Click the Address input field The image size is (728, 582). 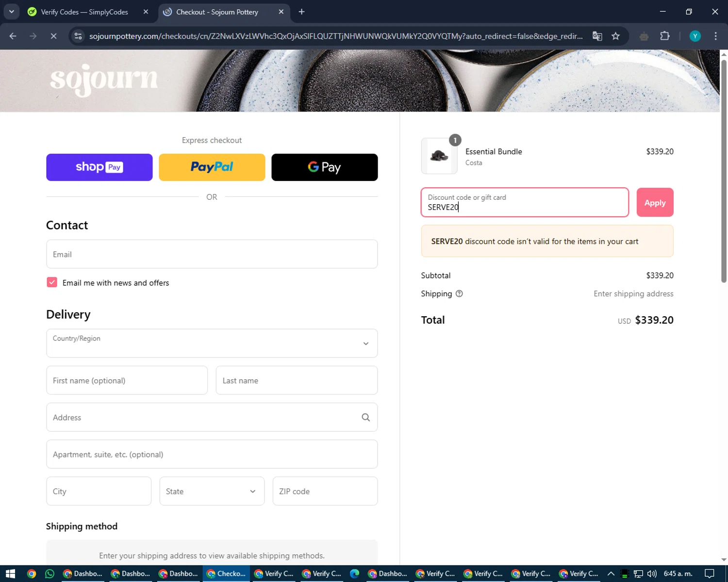click(x=212, y=418)
